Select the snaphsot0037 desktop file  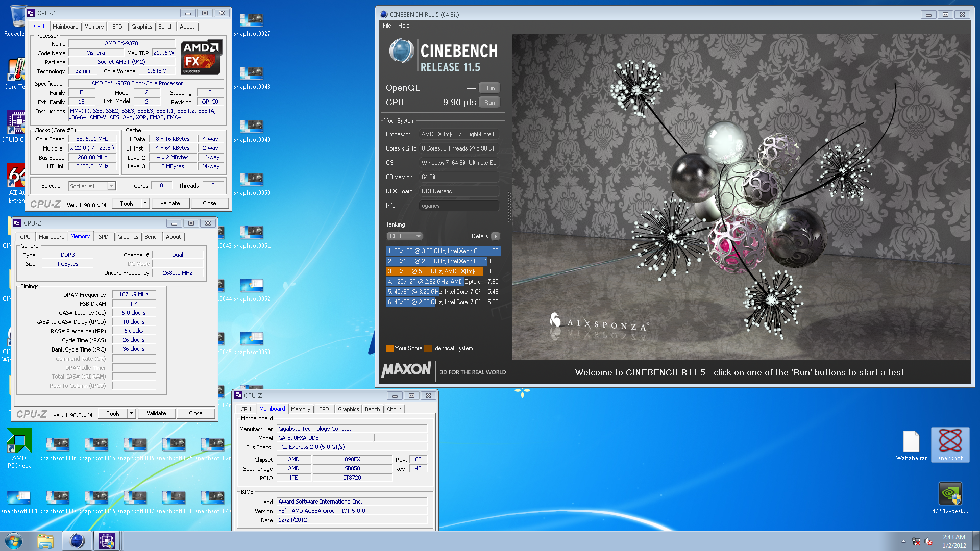[135, 502]
